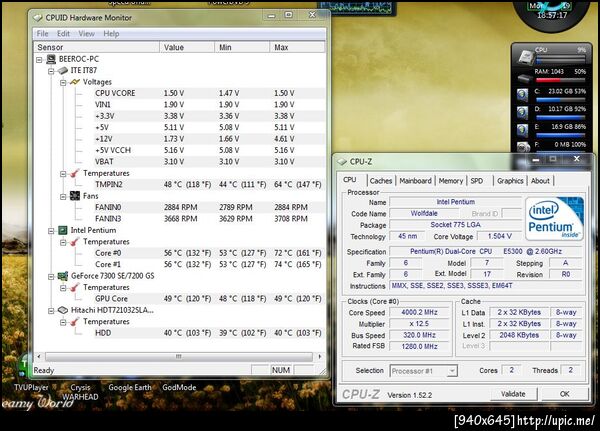Click thermometer icon of Hitachi Temperatures
This screenshot has width=600, height=431.
click(x=75, y=322)
